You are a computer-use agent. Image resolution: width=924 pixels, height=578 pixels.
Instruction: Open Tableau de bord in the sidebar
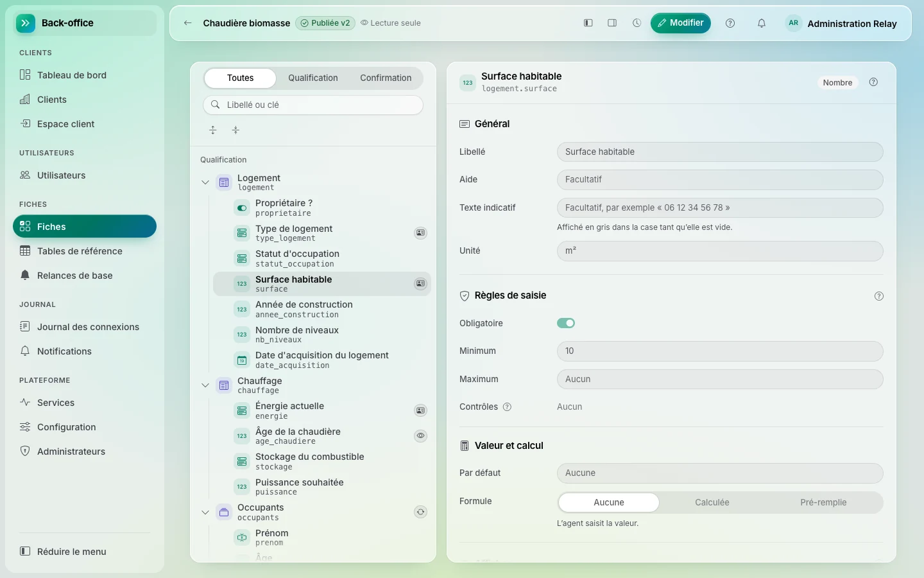click(85, 75)
